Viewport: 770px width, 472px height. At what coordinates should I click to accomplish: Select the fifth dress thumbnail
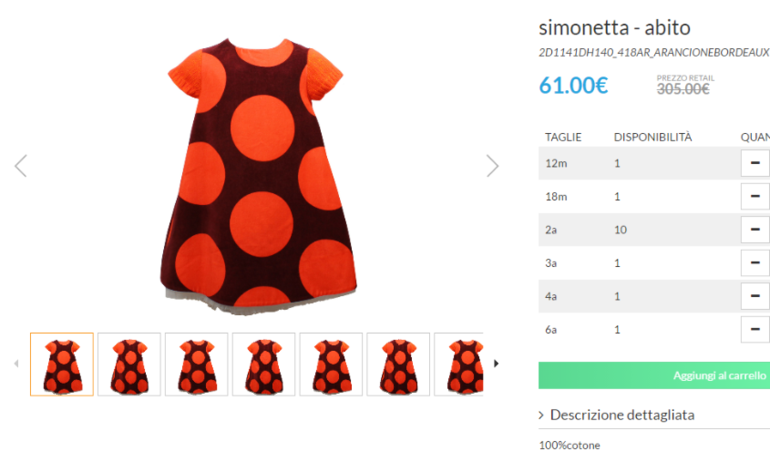click(331, 364)
